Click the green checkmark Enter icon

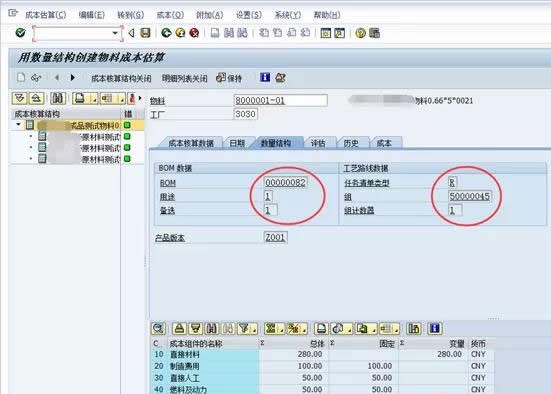[20, 33]
